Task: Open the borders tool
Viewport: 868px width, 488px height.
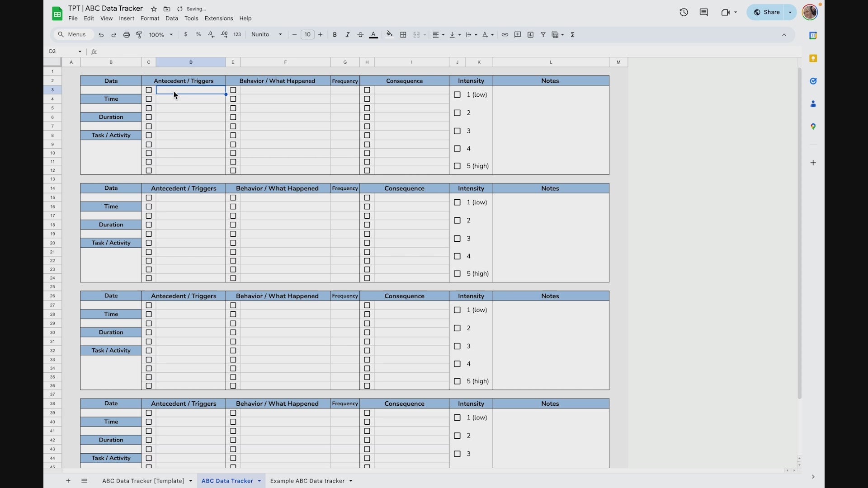Action: 403,35
